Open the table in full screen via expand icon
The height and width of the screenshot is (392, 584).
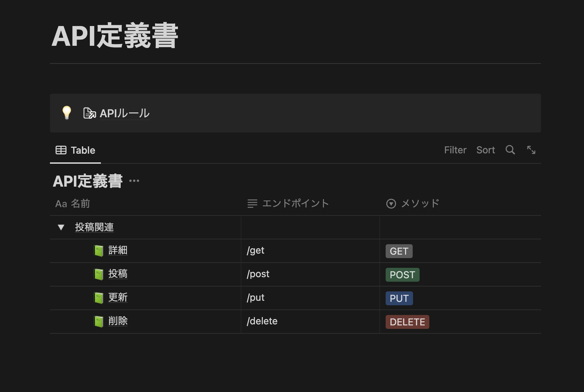click(x=531, y=150)
